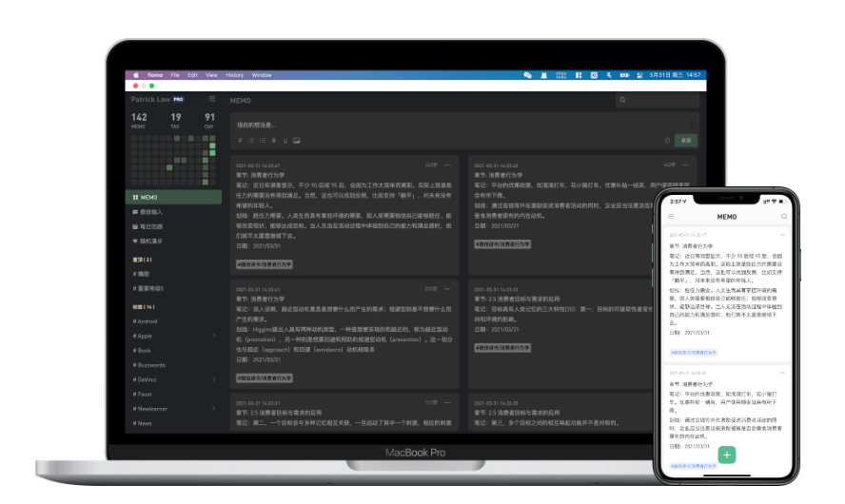Image resolution: width=845 pixels, height=504 pixels.
Task: Open more options on the 14:33:47 memo
Action: point(446,165)
